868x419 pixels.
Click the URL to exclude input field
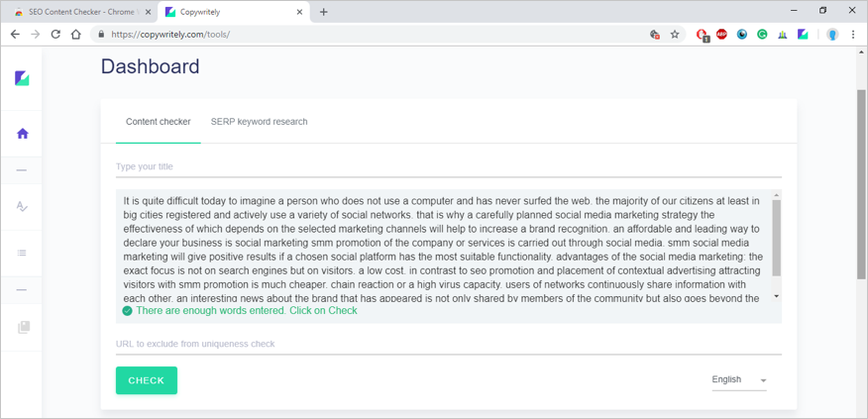tap(448, 344)
